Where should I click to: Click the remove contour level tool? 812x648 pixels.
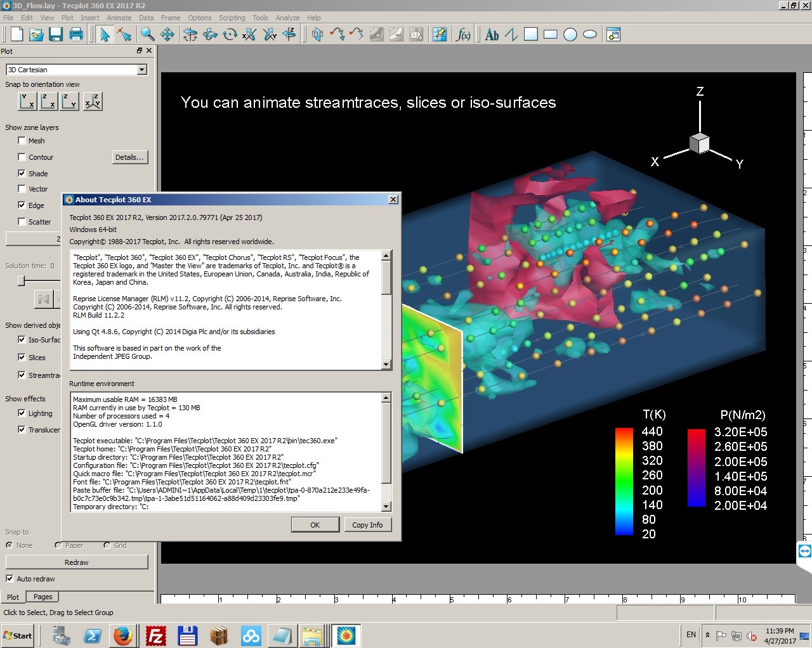[x=396, y=35]
